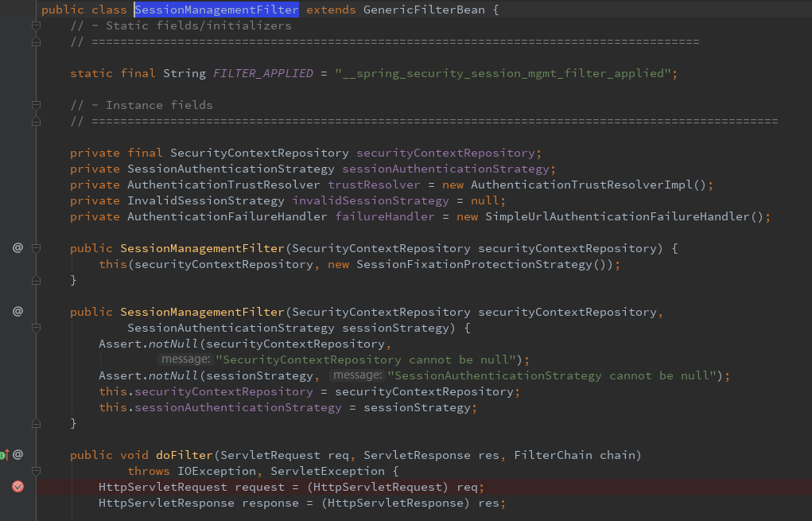Click the message: hint before "SessionAuthenticationStrategy cannot be null"
812x521 pixels.
[x=357, y=375]
